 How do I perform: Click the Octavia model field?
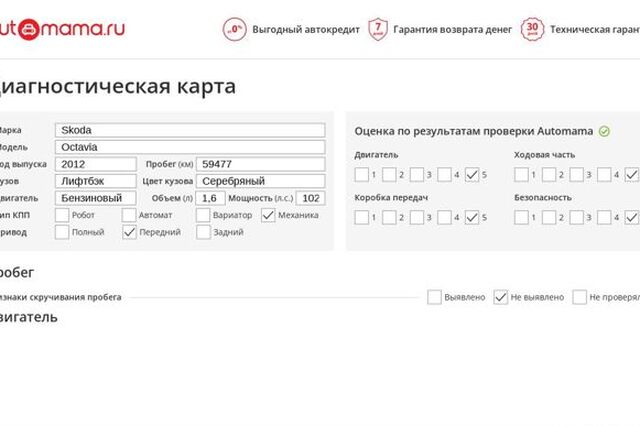click(x=190, y=147)
